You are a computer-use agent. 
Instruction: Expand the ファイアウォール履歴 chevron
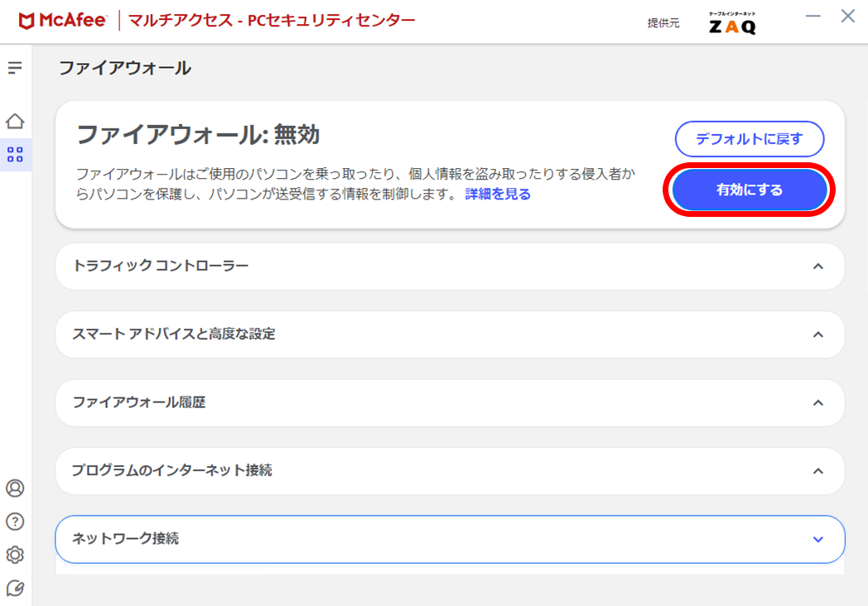tap(817, 403)
